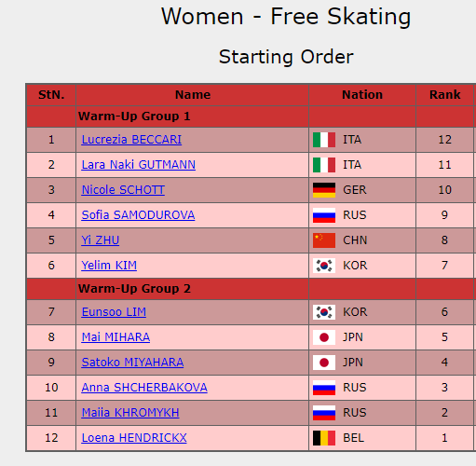This screenshot has height=466, width=476.
Task: Open Yelim KIM skater page
Action: [x=109, y=266]
